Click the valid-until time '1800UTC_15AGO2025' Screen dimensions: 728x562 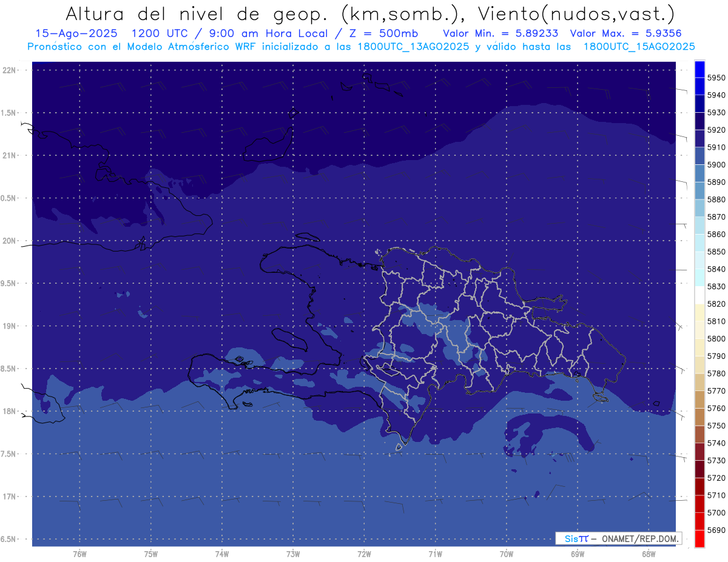point(639,47)
